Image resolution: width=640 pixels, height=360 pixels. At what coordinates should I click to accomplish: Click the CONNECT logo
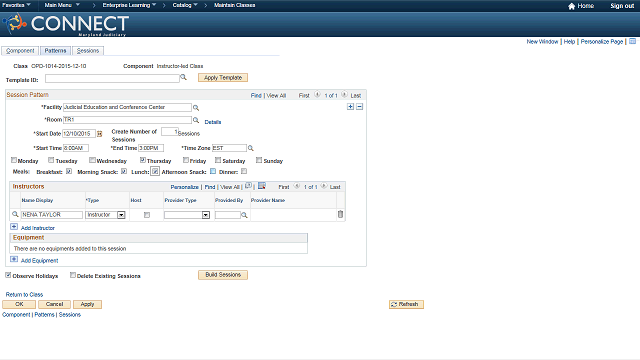[x=66, y=25]
